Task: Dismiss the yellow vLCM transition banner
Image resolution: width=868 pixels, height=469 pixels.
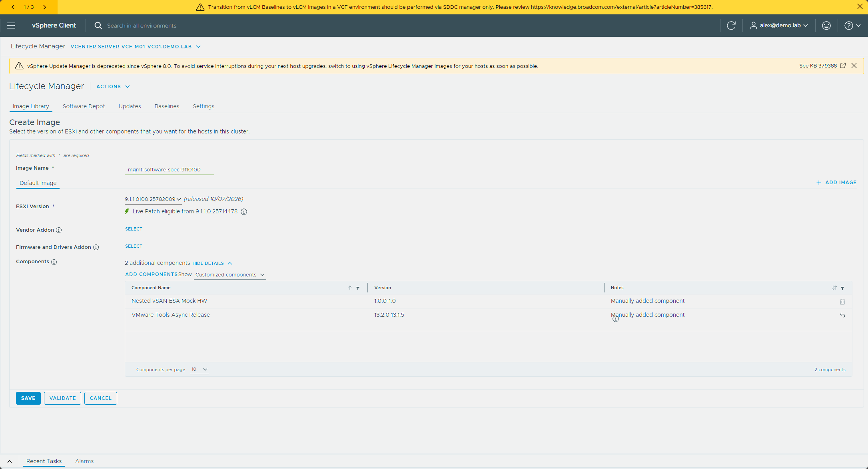Action: click(860, 7)
